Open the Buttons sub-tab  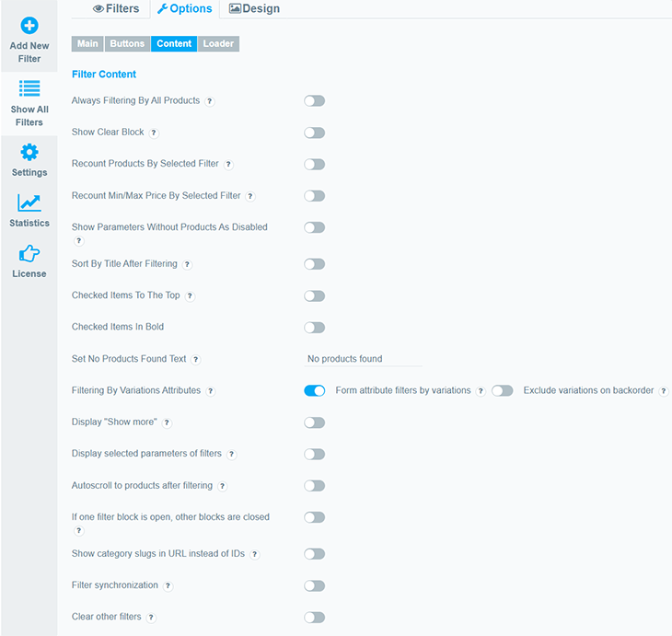pos(127,43)
